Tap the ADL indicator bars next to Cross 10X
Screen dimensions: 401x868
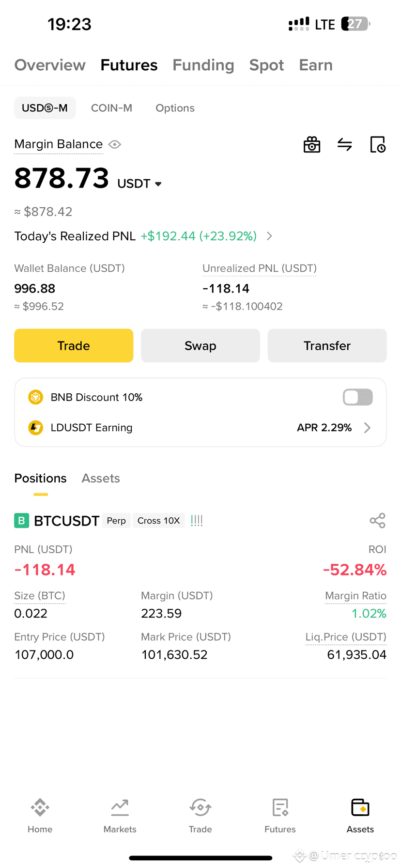197,521
